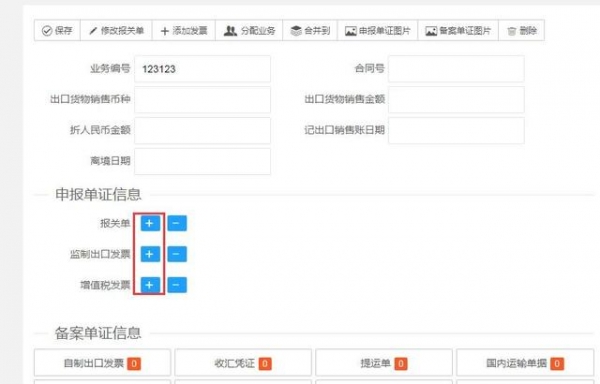Open 申报单证图片 images
The width and height of the screenshot is (600, 384).
(x=378, y=31)
